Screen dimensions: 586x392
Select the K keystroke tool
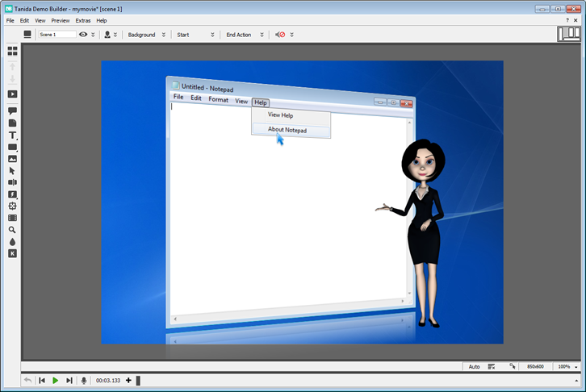[x=12, y=254]
